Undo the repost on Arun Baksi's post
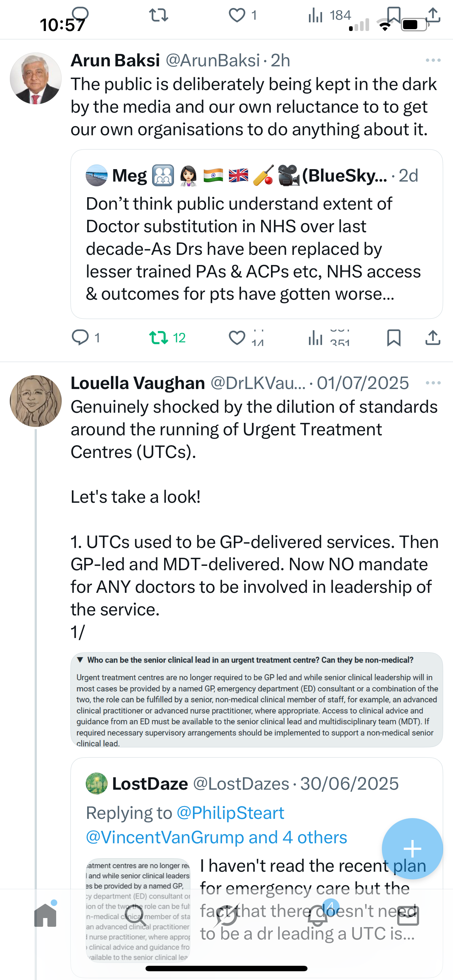This screenshot has height=980, width=453. pyautogui.click(x=158, y=338)
